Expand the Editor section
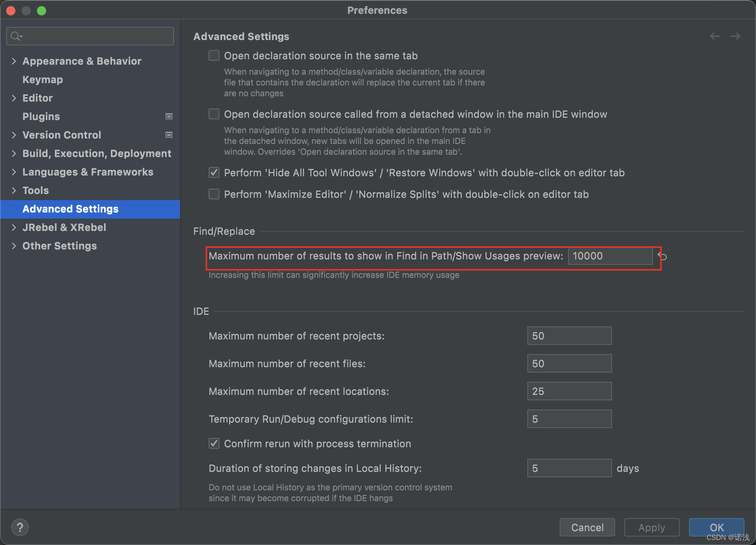The image size is (756, 545). point(14,98)
